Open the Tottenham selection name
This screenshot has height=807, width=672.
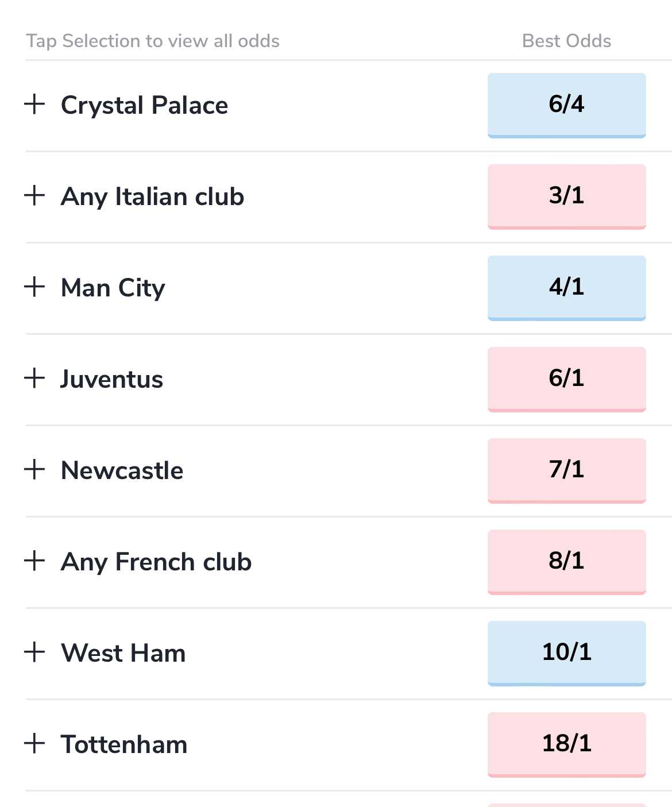pos(124,744)
